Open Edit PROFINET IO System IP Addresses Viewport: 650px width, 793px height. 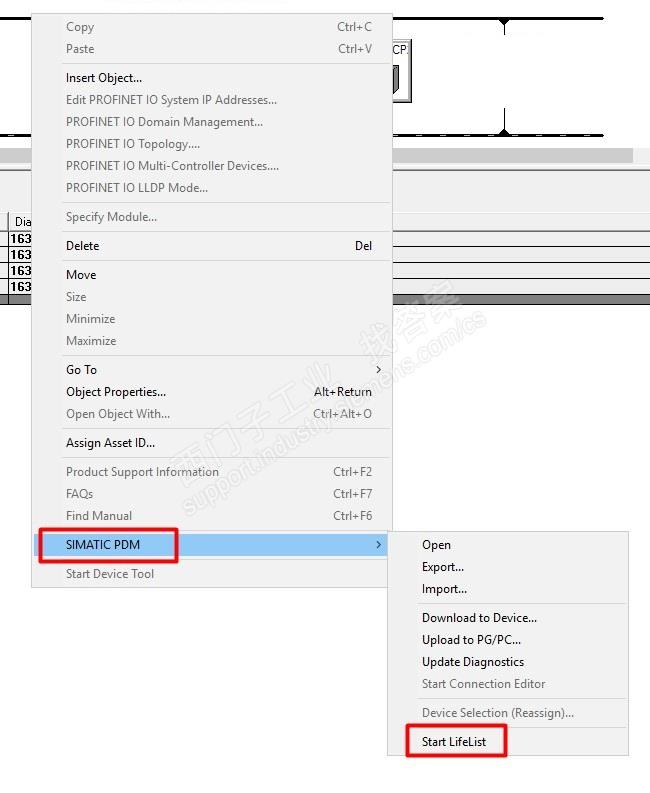(x=211, y=100)
